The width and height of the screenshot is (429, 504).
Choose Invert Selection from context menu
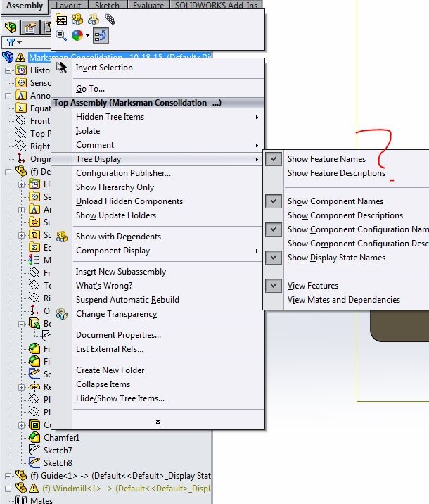coord(104,68)
